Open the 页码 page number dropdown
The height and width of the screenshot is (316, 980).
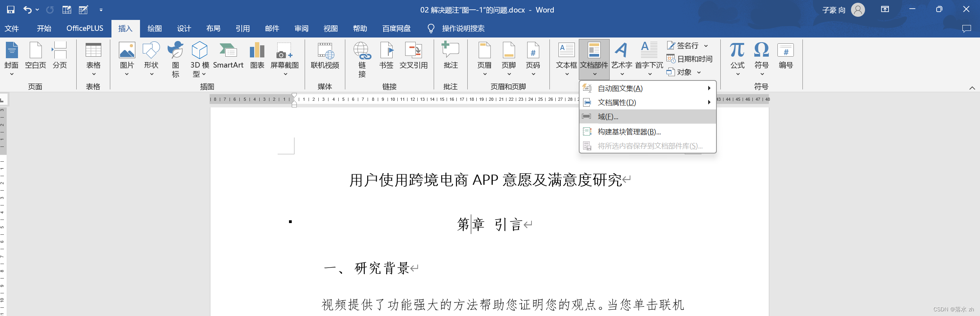(x=533, y=59)
